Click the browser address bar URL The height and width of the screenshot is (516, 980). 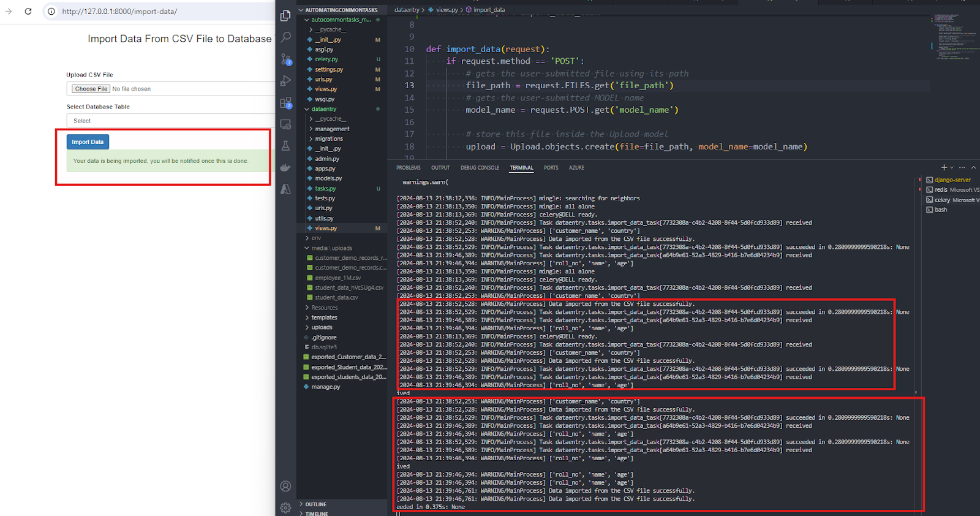[x=119, y=12]
